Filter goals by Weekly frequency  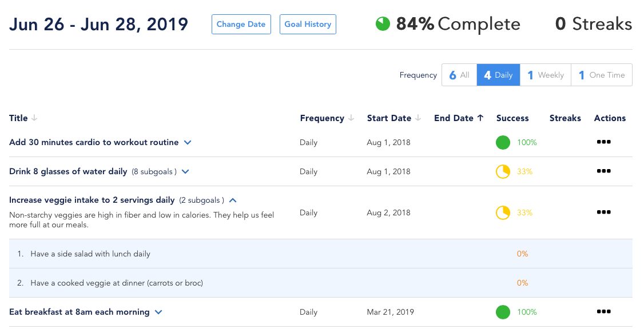pos(546,75)
